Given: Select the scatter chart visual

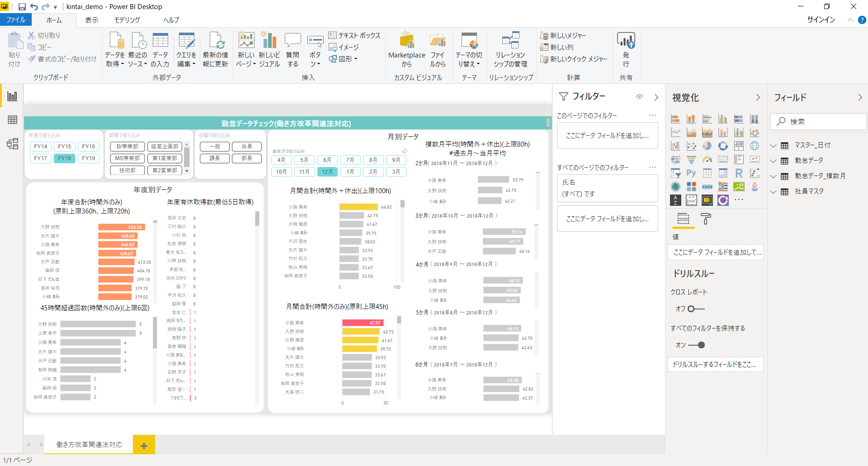Looking at the screenshot, I should [x=691, y=146].
